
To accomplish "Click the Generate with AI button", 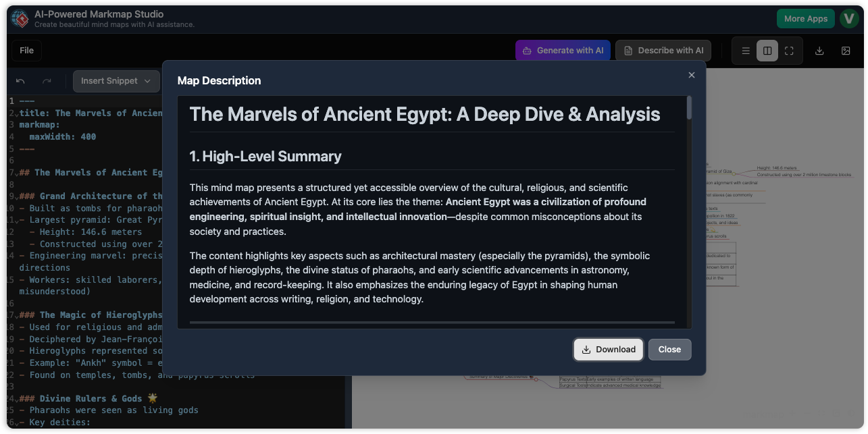I will click(563, 51).
